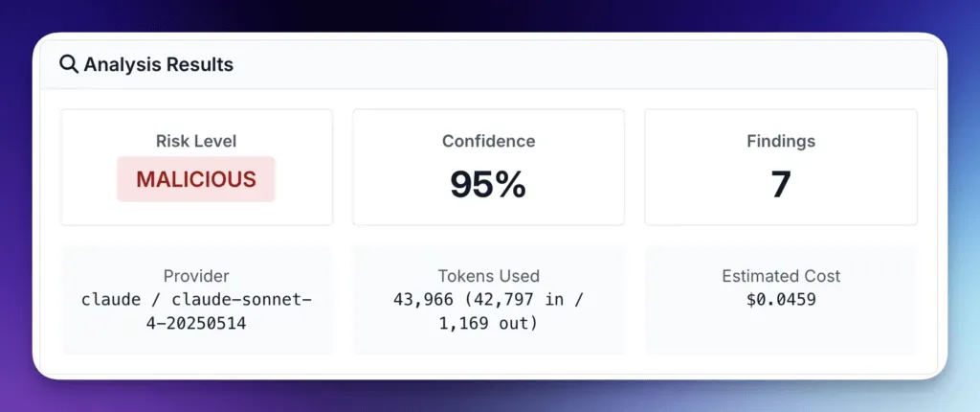Viewport: 980px width, 412px height.
Task: Select the $0.0459 cost value
Action: (781, 299)
